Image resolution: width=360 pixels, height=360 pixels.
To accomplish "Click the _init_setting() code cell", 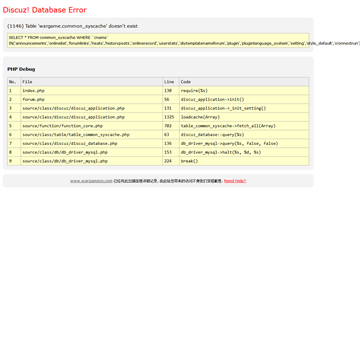I will click(x=244, y=108).
